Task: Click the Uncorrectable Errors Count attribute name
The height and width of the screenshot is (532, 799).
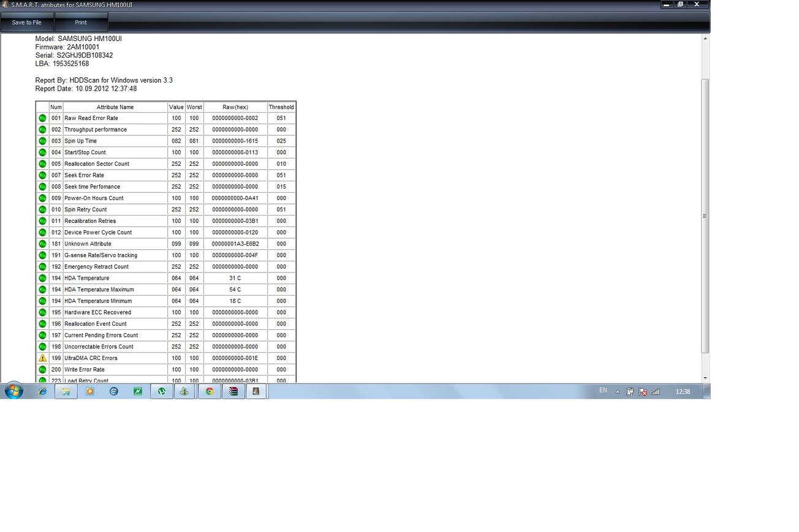Action: (x=99, y=347)
